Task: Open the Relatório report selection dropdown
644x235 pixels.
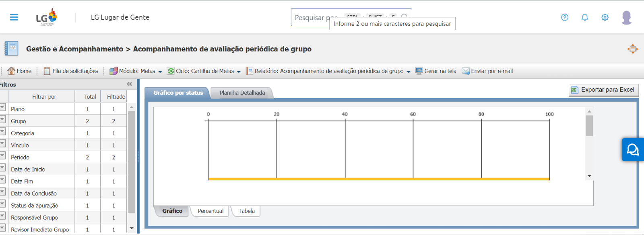Action: tap(328, 71)
